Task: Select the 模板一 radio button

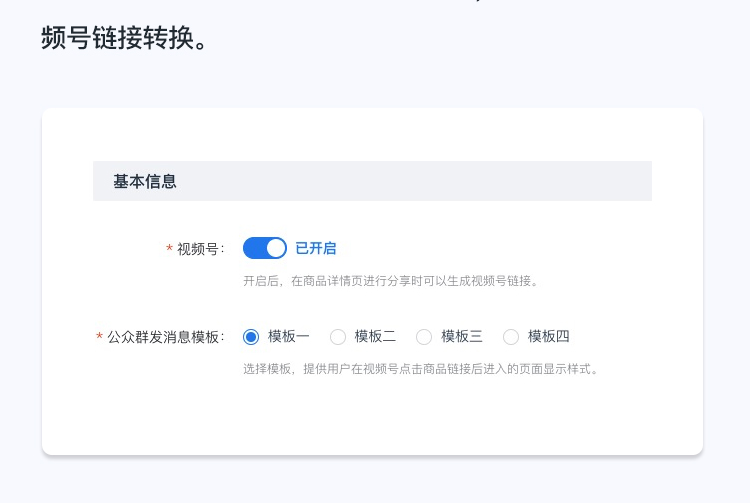Action: (x=251, y=337)
